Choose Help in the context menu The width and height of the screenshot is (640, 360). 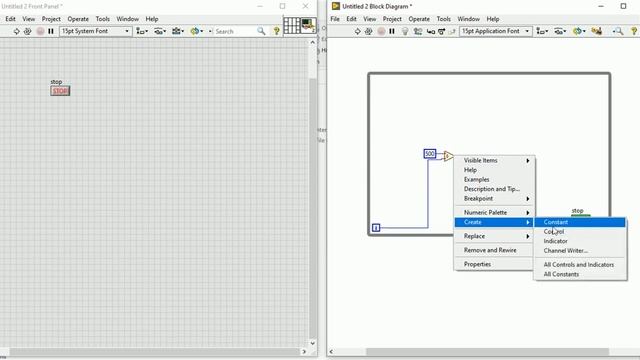pos(495,170)
